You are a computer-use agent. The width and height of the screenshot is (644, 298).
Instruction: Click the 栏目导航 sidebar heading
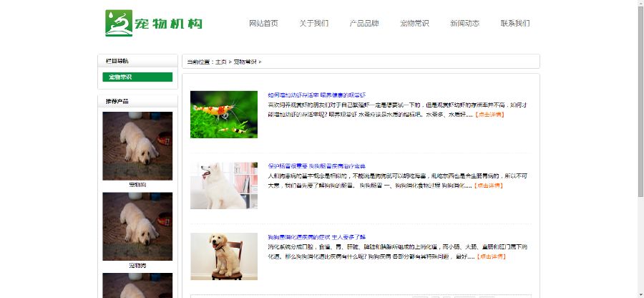(x=117, y=61)
